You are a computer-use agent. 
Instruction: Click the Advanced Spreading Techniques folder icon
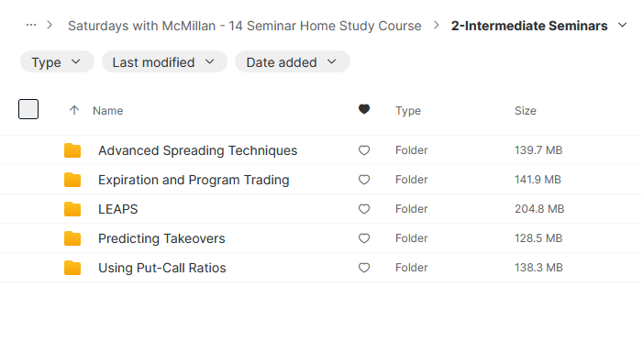(x=72, y=150)
